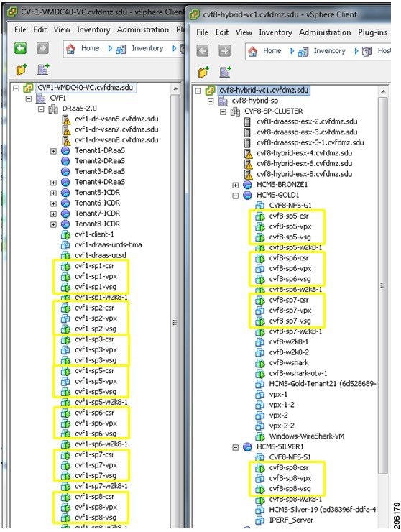
Task: Click scroll up arrow in CVF1 tree
Action: [175, 89]
